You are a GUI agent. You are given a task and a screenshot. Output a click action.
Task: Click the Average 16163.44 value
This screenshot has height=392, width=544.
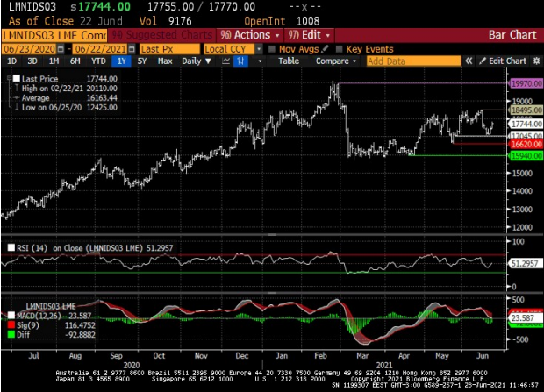102,98
